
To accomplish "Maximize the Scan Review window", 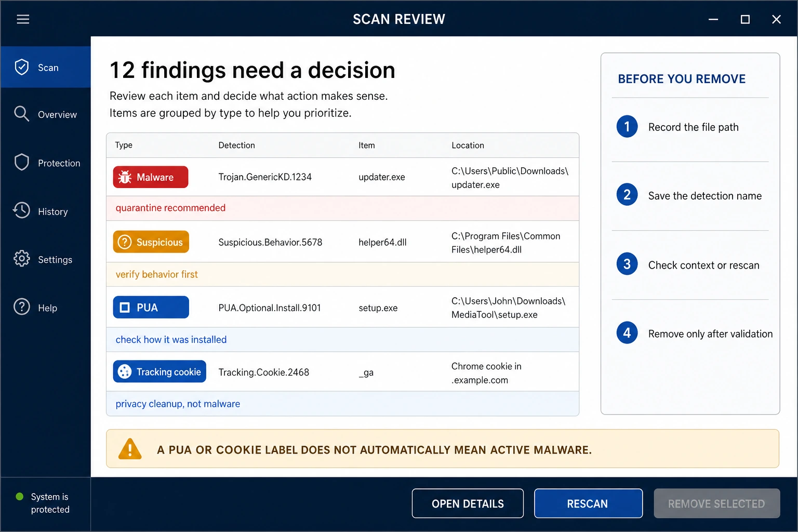I will pos(745,19).
